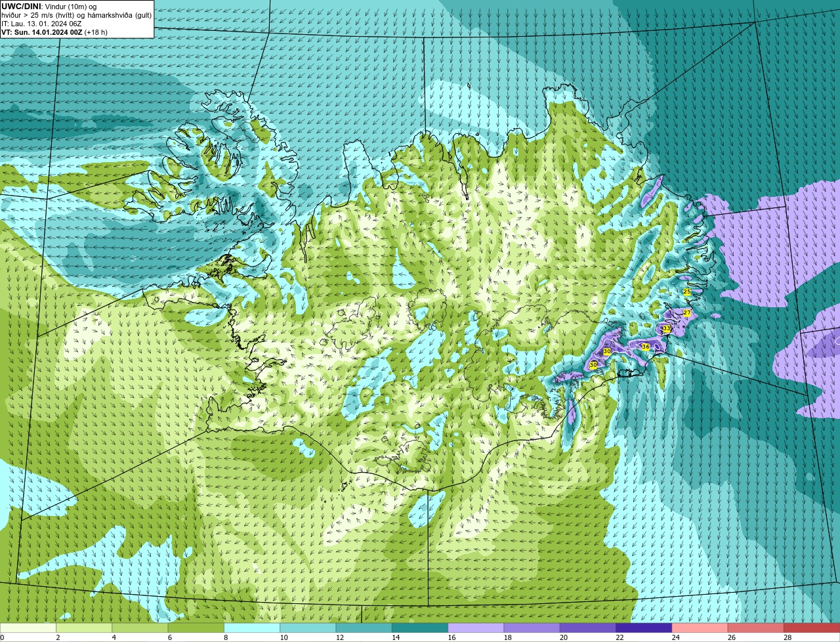Click the legend scale label '4'
This screenshot has height=642, width=840.
[114, 637]
